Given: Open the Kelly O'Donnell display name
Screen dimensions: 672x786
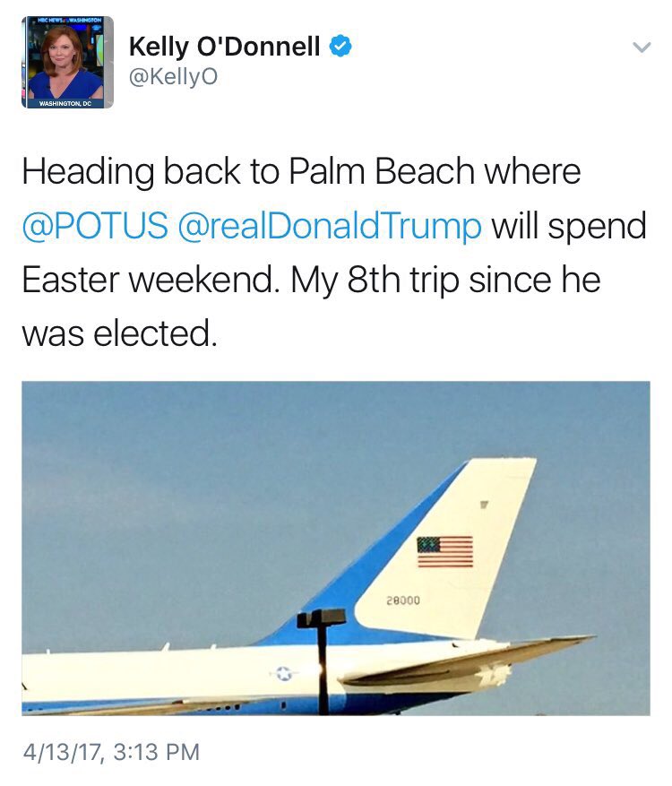Looking at the screenshot, I should (225, 47).
